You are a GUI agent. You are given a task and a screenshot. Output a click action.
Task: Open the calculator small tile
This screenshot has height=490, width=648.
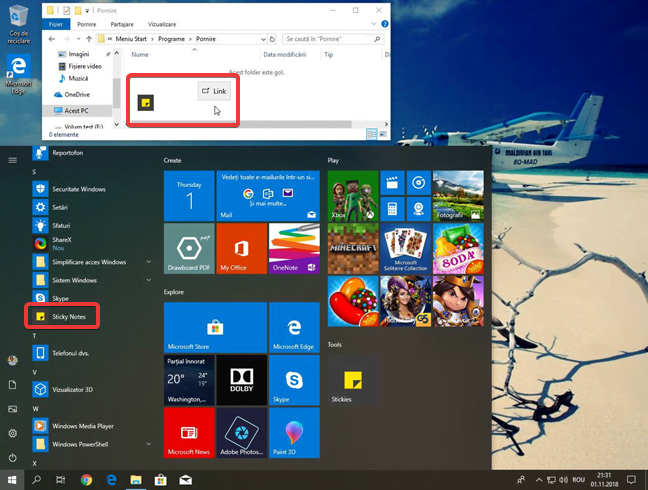coord(392,209)
